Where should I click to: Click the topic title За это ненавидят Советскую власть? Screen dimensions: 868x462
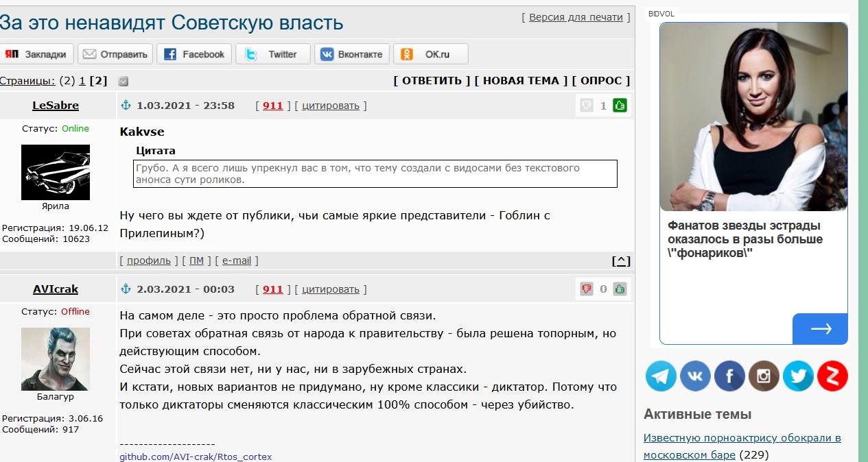pos(172,22)
